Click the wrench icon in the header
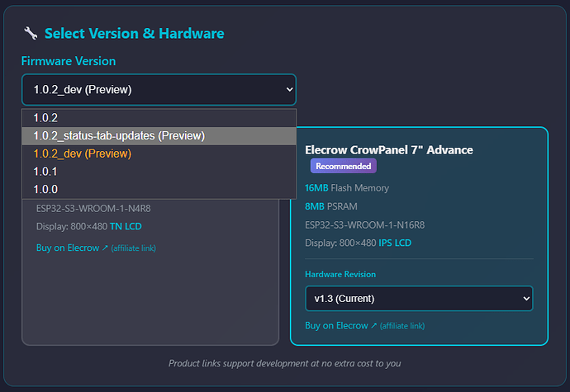570x392 pixels. click(x=31, y=34)
